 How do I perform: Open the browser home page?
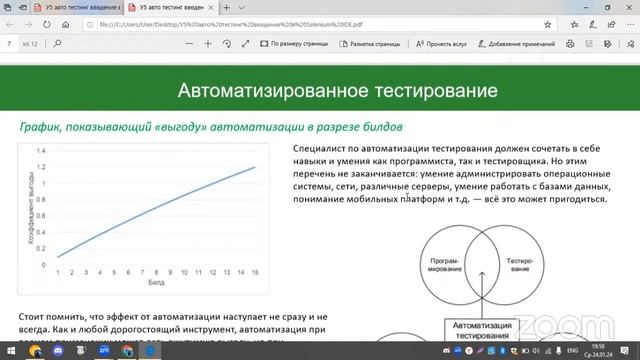(65, 24)
